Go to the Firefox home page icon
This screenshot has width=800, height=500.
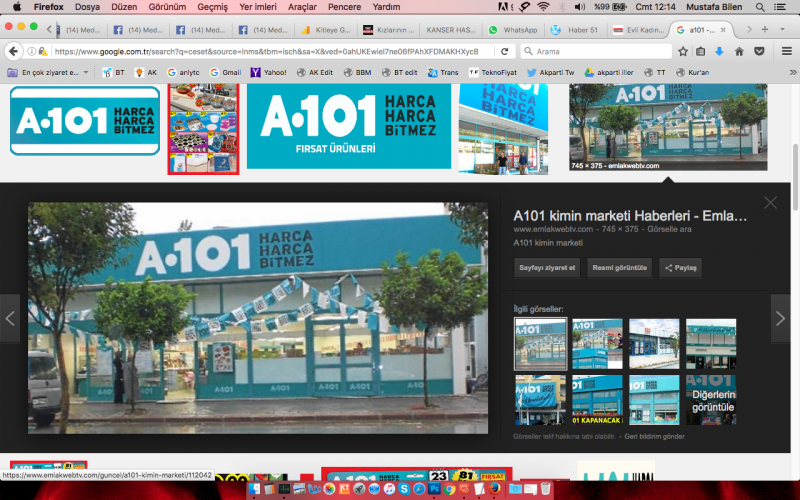click(739, 51)
